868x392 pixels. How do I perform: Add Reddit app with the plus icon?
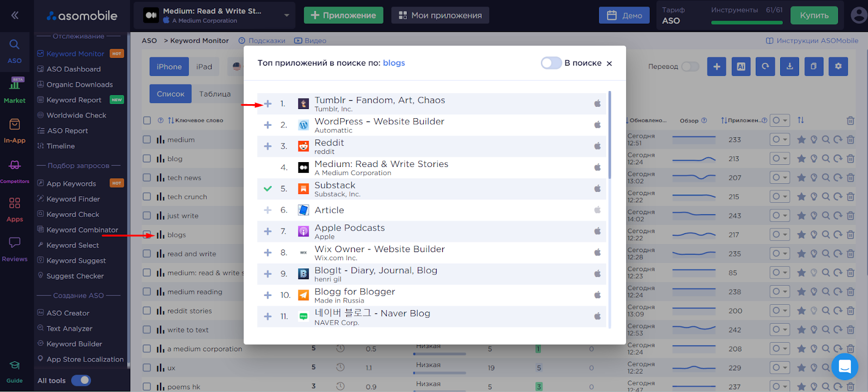point(267,146)
